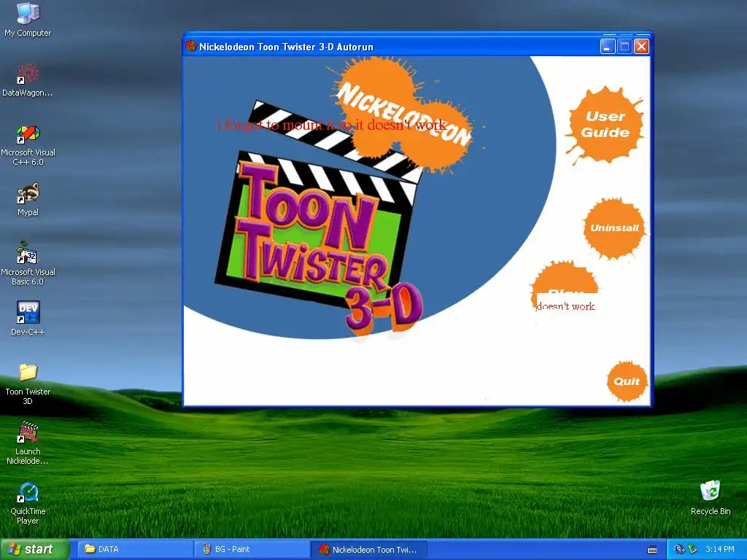Click the User Guide orange splat button
Screen dimensions: 747x560
[x=605, y=125]
